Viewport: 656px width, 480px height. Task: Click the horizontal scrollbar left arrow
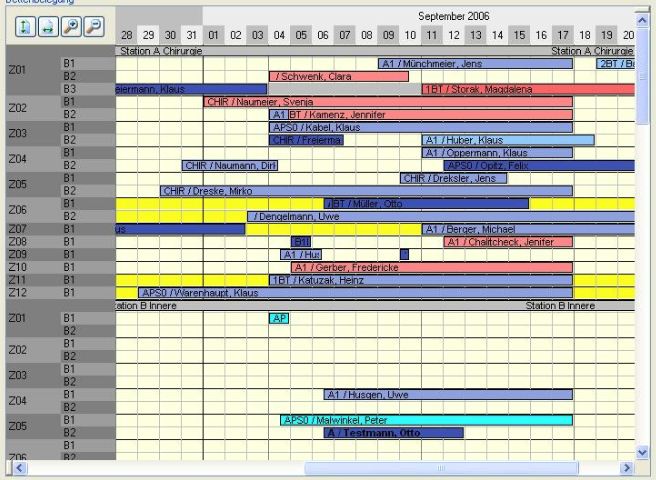point(20,468)
